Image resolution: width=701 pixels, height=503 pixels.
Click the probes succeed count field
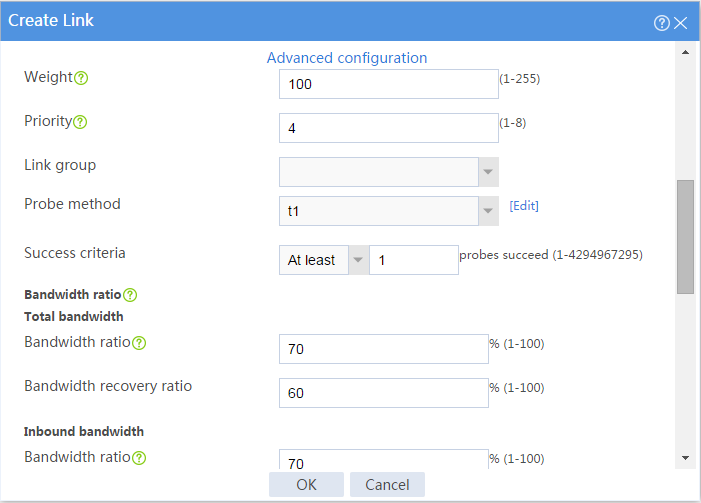click(414, 260)
